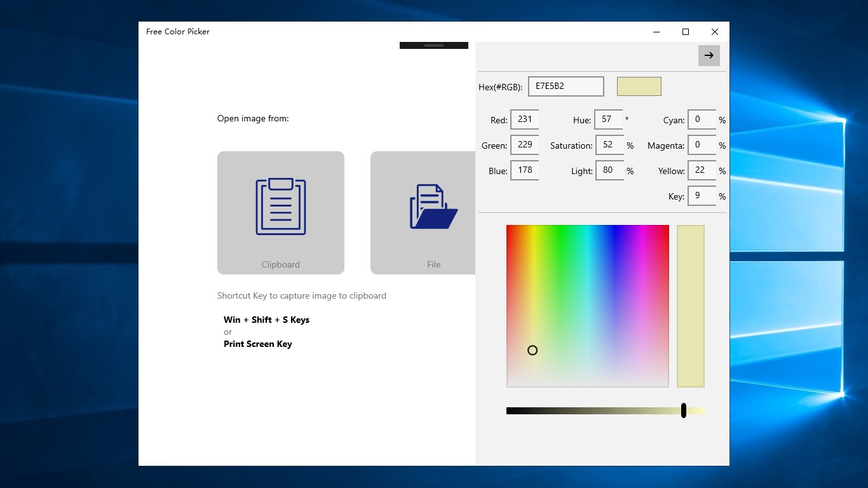Close the Free Color Picker window
Viewport: 868px width, 488px height.
[715, 32]
